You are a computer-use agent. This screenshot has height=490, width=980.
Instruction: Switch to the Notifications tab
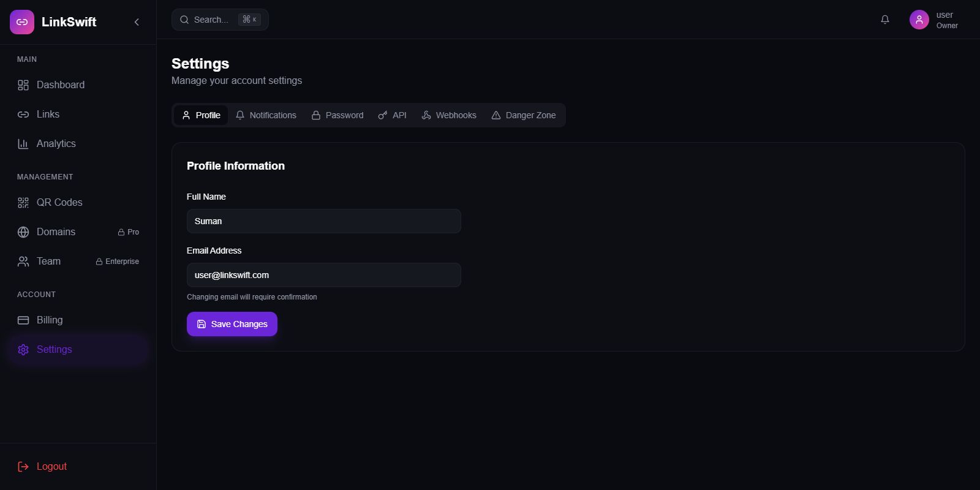(x=266, y=115)
